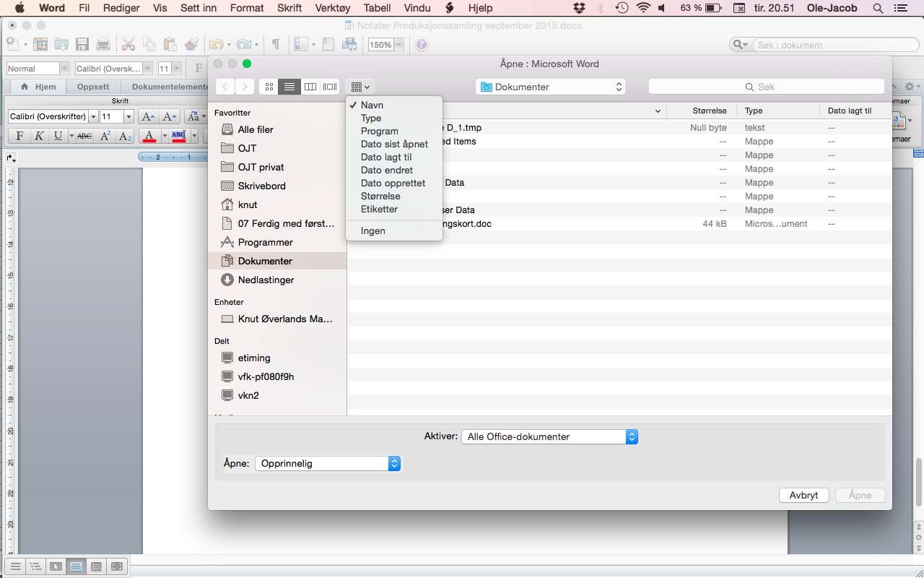Screen dimensions: 924x578
Task: Open the template gallery icon in Word toolbar
Action: (x=40, y=44)
